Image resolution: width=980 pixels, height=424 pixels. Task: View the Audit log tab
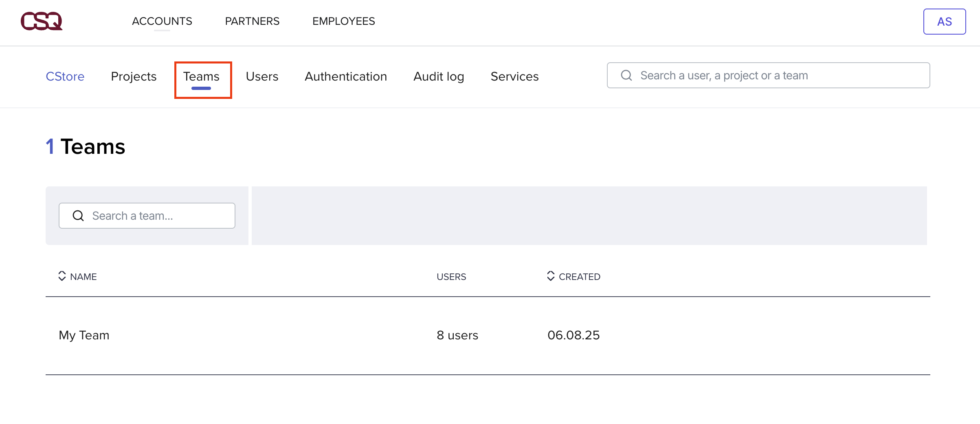[x=439, y=76]
